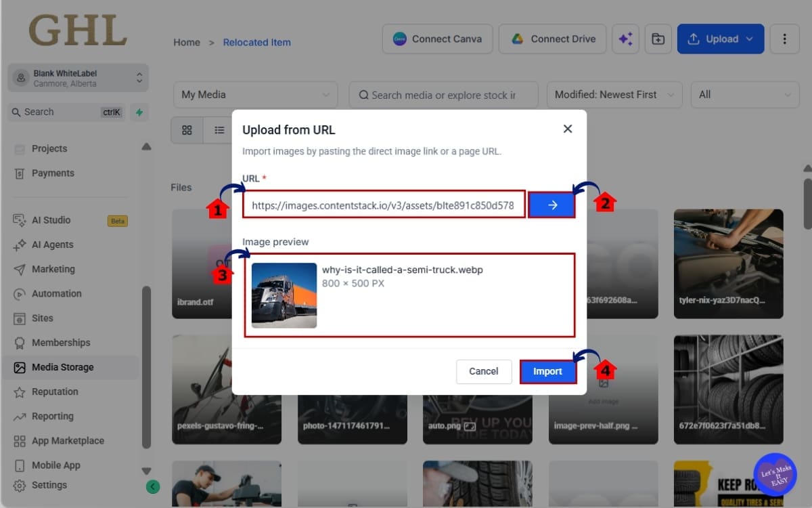Click the Beta badge next to AI Studio

[117, 221]
